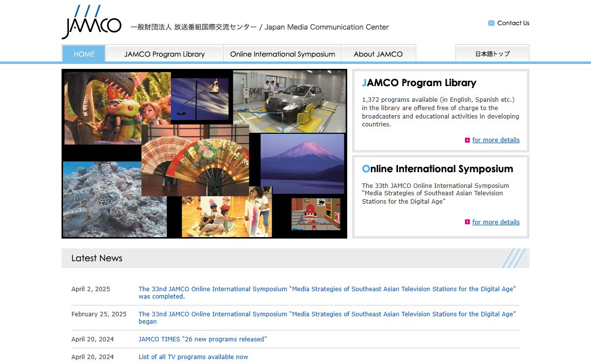591x364 pixels.
Task: Click the February 25, 2025 date text
Action: 99,314
